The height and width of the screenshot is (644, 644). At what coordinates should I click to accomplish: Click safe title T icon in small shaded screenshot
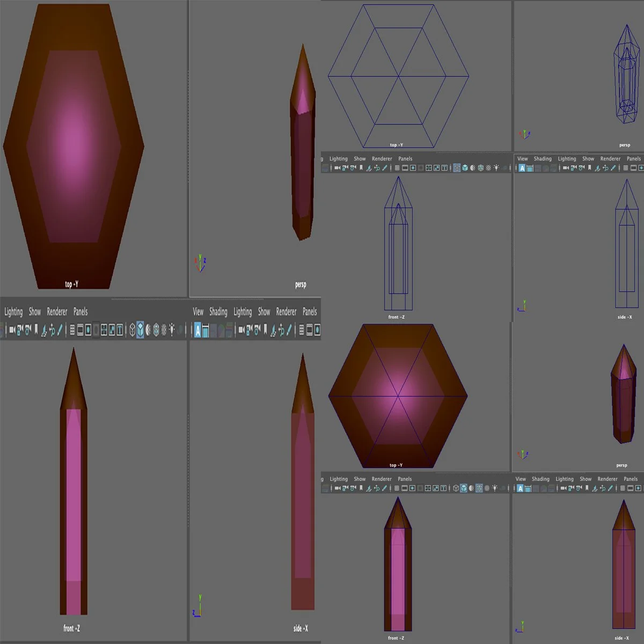[x=443, y=488]
